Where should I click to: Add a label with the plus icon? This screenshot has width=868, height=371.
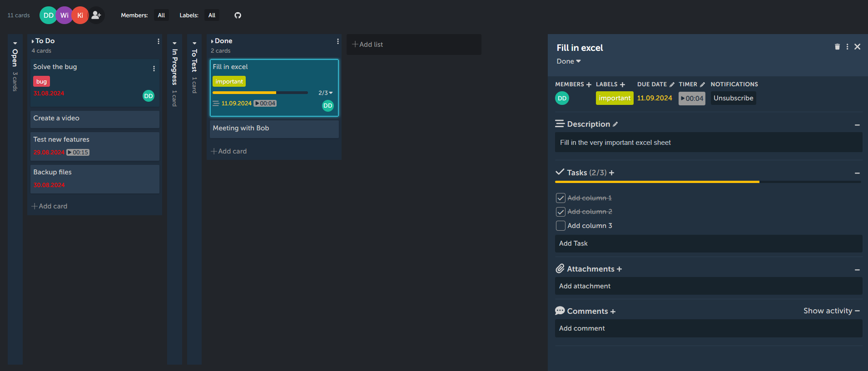click(622, 84)
